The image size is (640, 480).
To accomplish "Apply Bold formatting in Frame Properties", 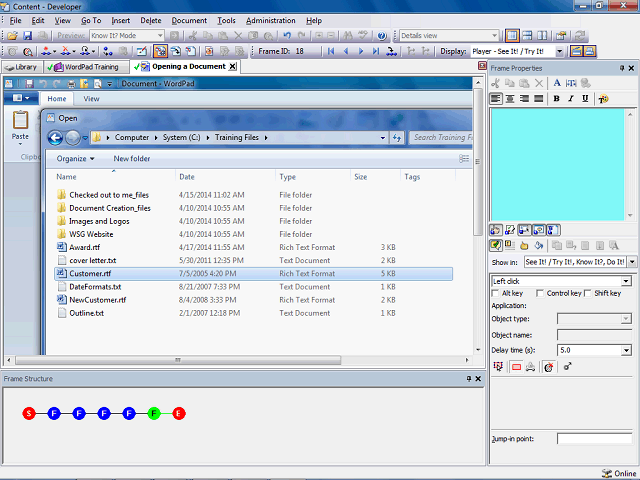I will click(556, 99).
